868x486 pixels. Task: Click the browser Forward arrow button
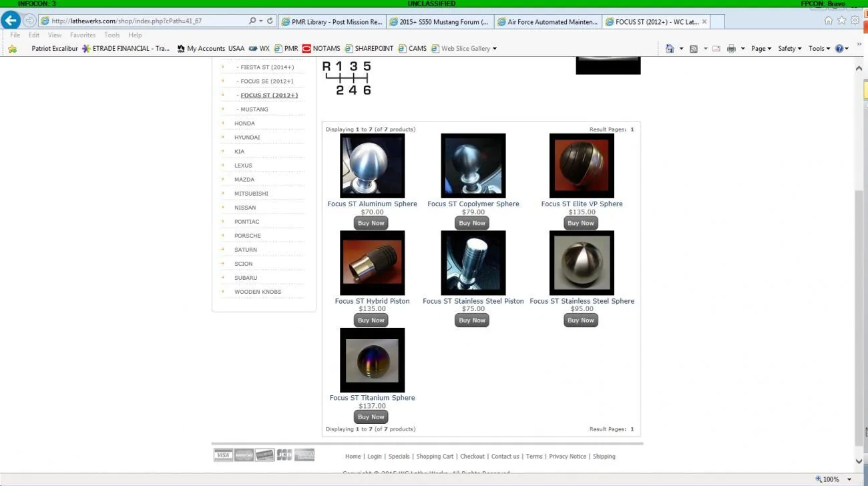[29, 21]
